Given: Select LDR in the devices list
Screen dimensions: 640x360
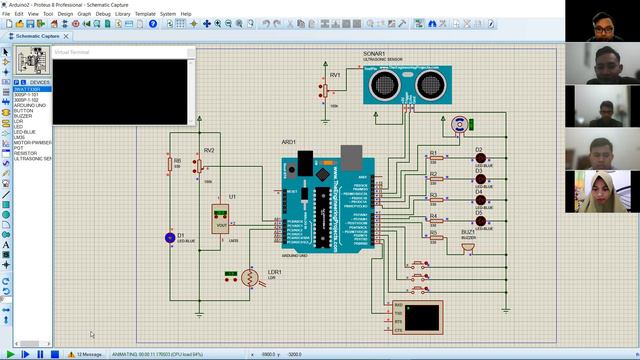Looking at the screenshot, I should pos(18,121).
